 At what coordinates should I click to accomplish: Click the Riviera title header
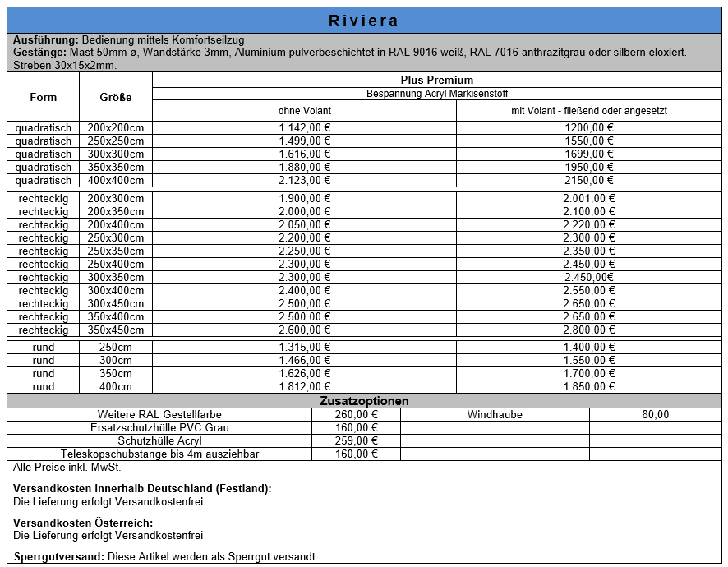point(364,14)
